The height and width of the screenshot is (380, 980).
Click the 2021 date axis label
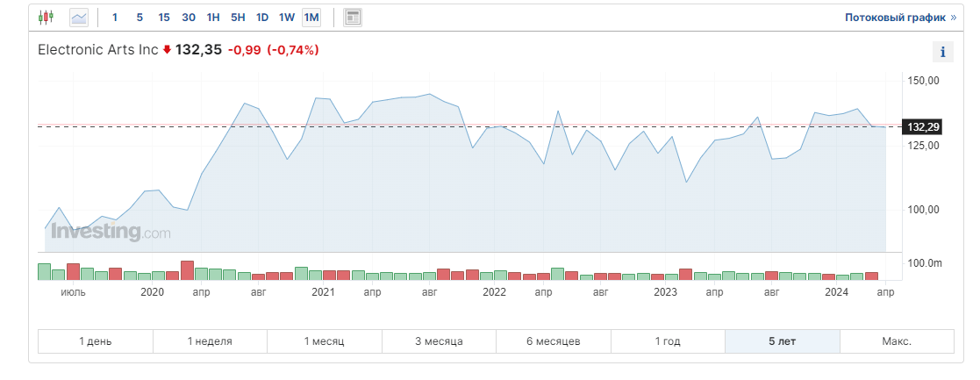coord(323,292)
